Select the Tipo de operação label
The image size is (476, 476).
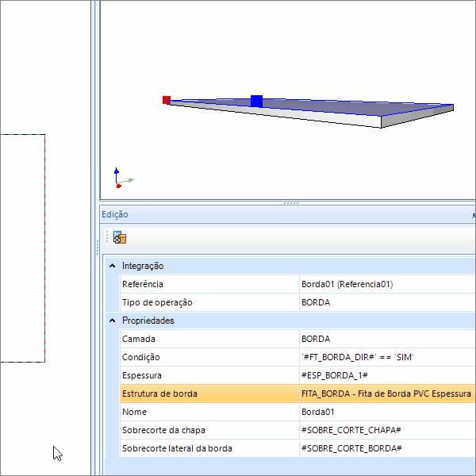(157, 302)
